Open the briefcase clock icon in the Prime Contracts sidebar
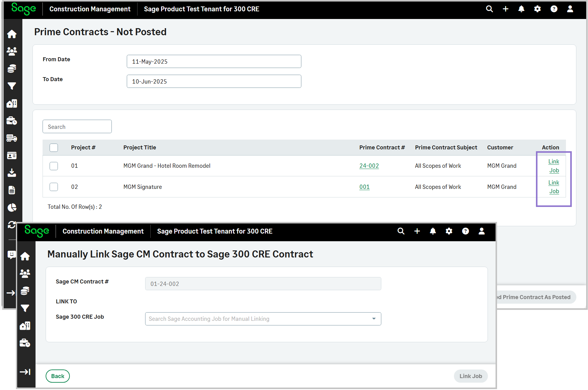Viewport: 588px width, 390px height. pyautogui.click(x=12, y=121)
